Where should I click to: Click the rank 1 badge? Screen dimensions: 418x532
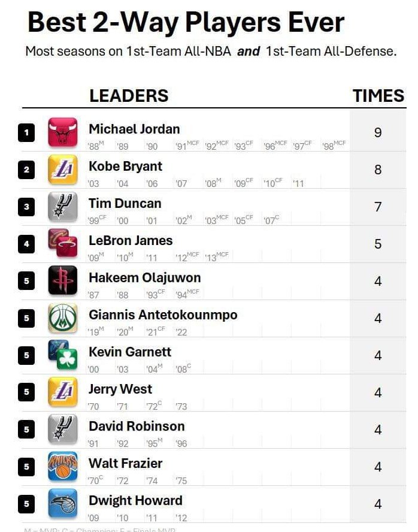point(26,132)
